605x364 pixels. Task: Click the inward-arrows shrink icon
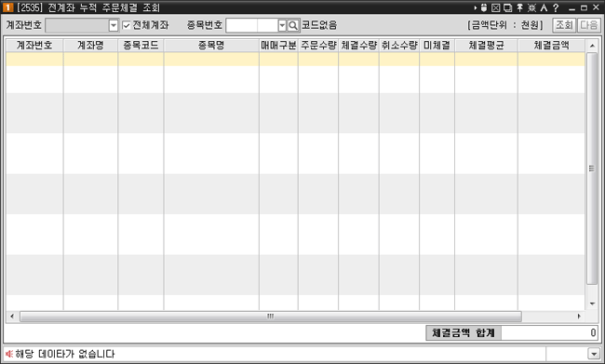click(x=531, y=7)
